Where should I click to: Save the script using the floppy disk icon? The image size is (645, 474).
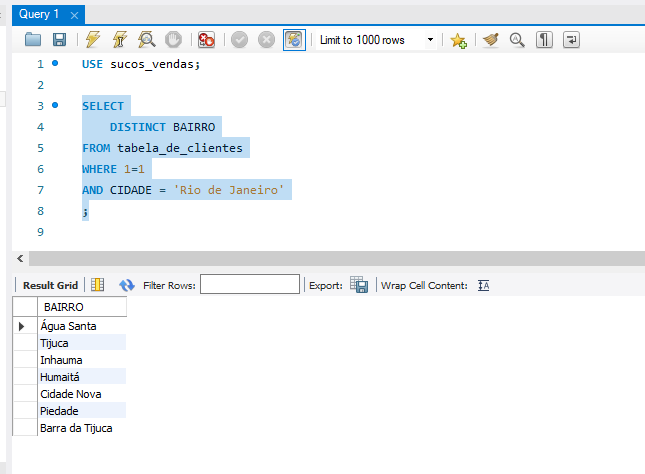[59, 40]
